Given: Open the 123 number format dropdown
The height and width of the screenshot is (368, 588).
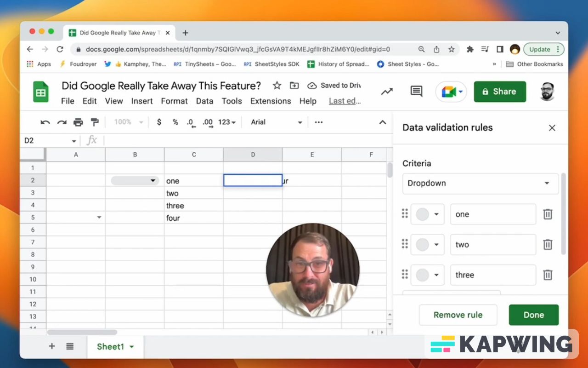Looking at the screenshot, I should pos(227,122).
